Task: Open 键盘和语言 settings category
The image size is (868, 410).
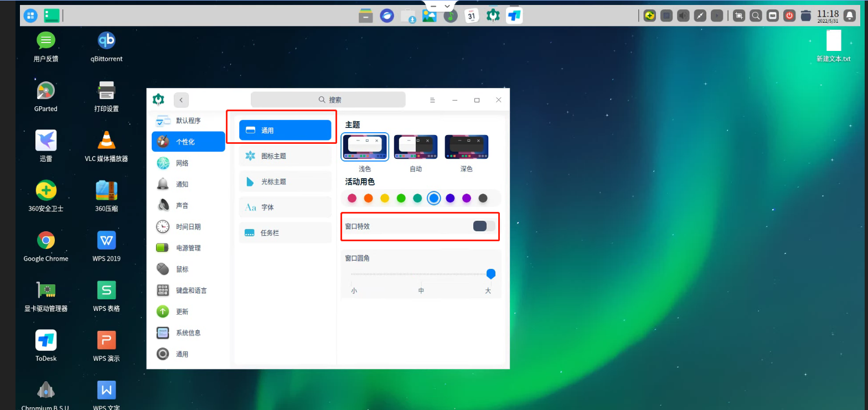Action: 188,290
